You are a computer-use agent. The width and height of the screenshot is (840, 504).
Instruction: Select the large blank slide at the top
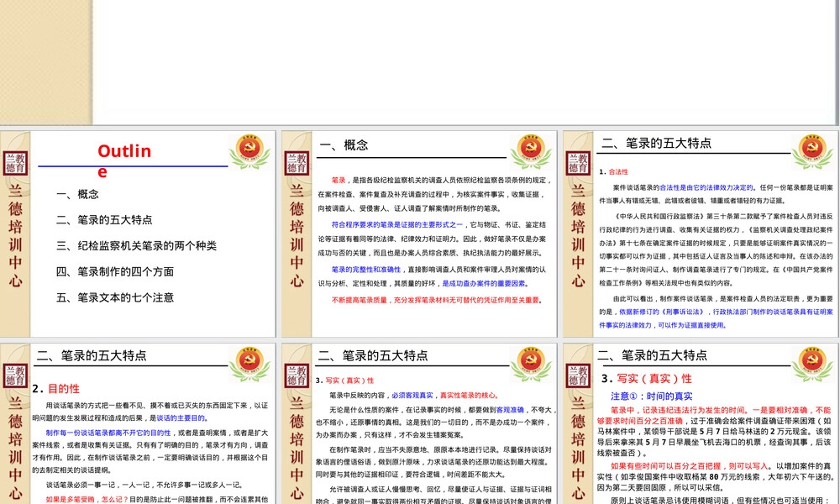419,62
